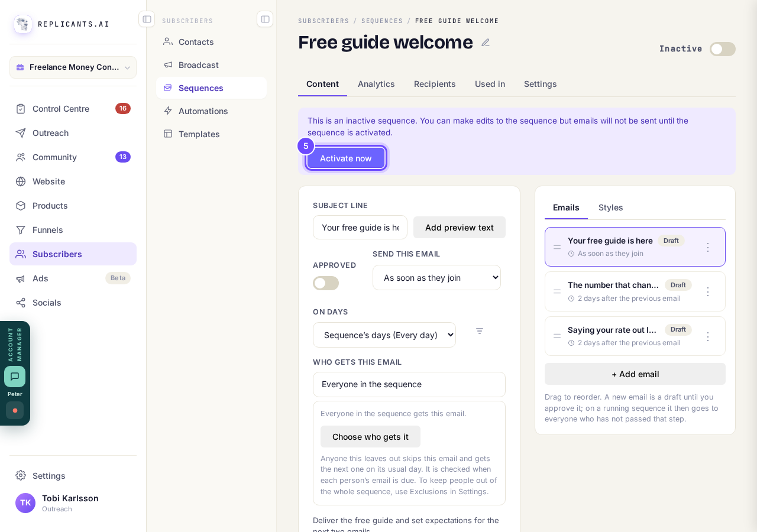Expand the Freelance Money workspace selector
This screenshot has width=757, height=532.
(x=73, y=67)
